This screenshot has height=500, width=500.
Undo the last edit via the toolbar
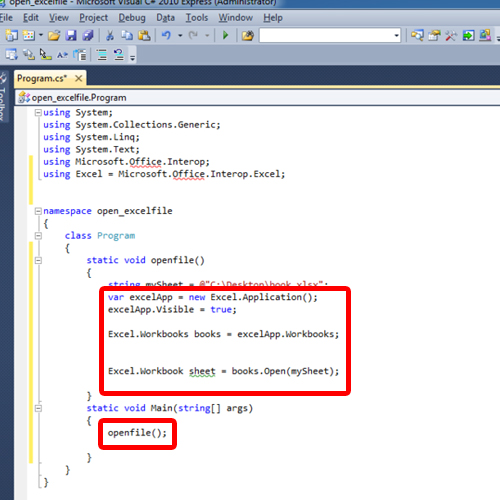click(166, 35)
